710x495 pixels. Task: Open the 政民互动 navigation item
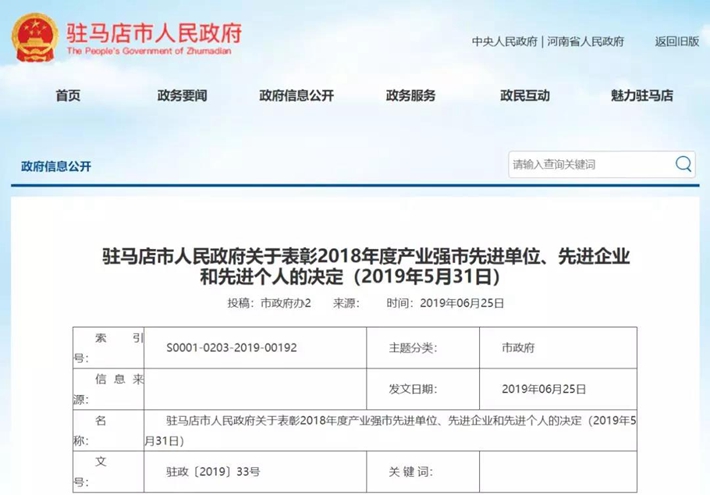point(525,95)
